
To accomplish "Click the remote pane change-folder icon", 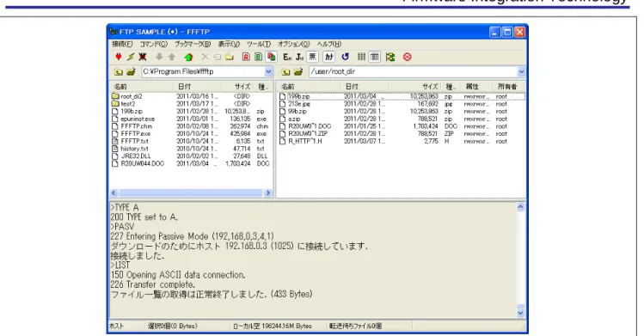I will [x=298, y=72].
